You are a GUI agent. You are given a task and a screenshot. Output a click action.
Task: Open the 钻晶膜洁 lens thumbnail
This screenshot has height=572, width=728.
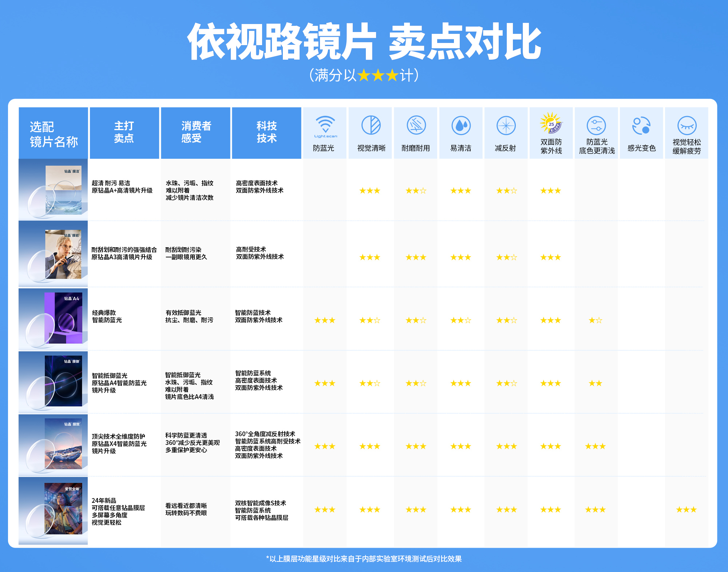(53, 190)
